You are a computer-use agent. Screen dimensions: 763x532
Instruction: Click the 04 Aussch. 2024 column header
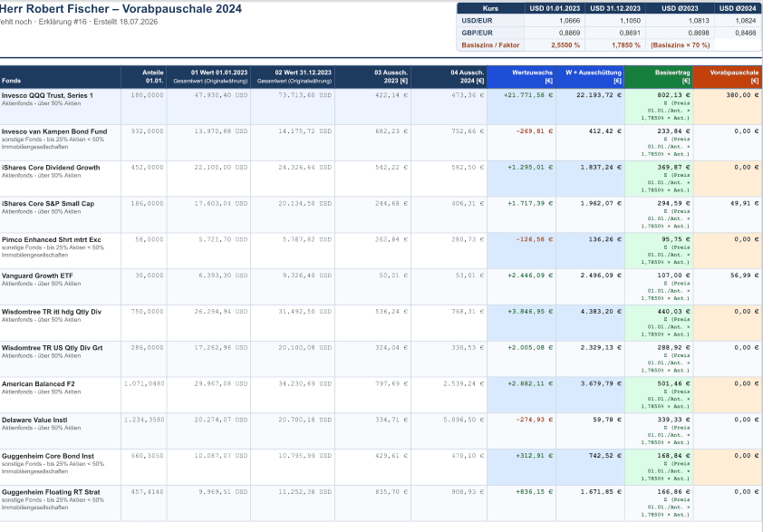coord(449,77)
